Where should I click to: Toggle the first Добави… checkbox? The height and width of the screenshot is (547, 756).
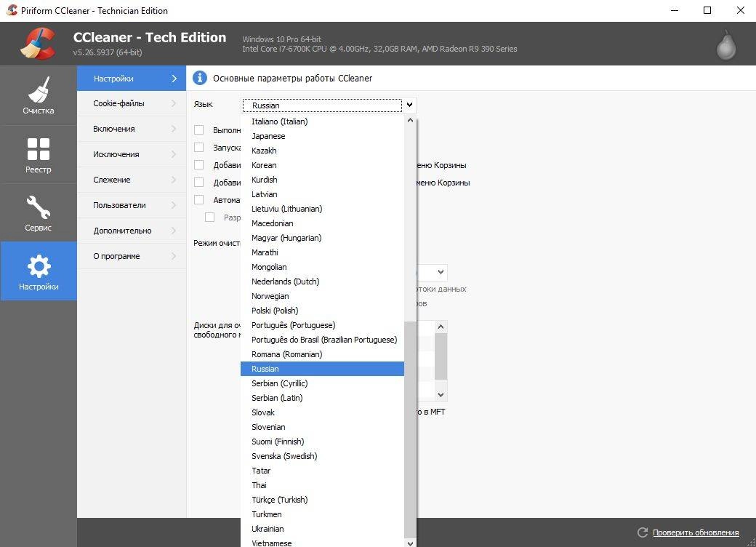[x=198, y=164]
